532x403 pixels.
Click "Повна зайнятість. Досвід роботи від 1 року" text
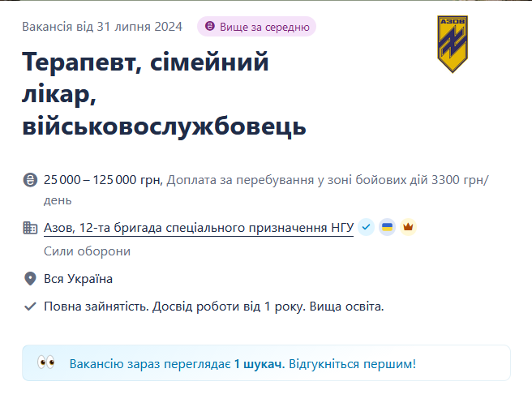click(175, 307)
